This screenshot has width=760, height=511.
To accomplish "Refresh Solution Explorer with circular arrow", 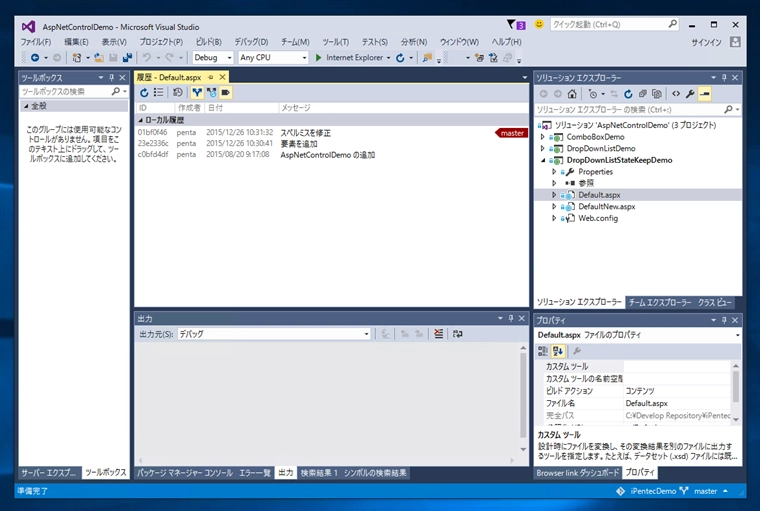I will click(x=628, y=94).
